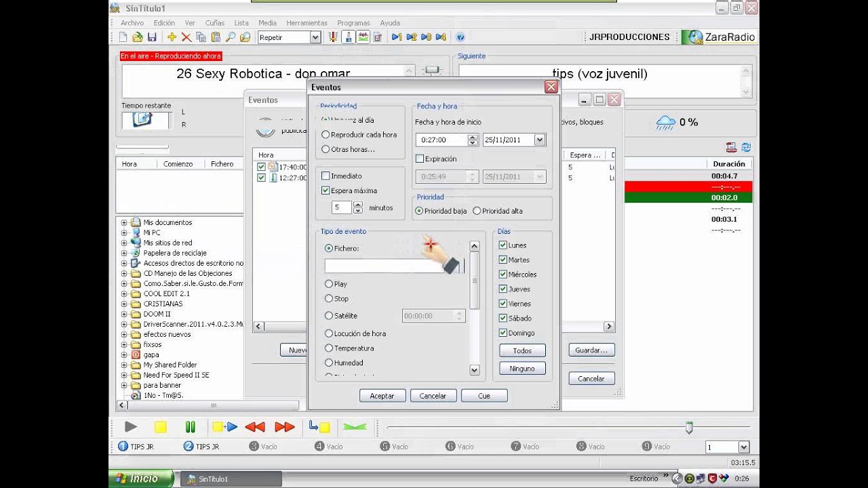This screenshot has height=488, width=868.
Task: Save the playlist using the floppy disk icon
Action: tap(152, 37)
